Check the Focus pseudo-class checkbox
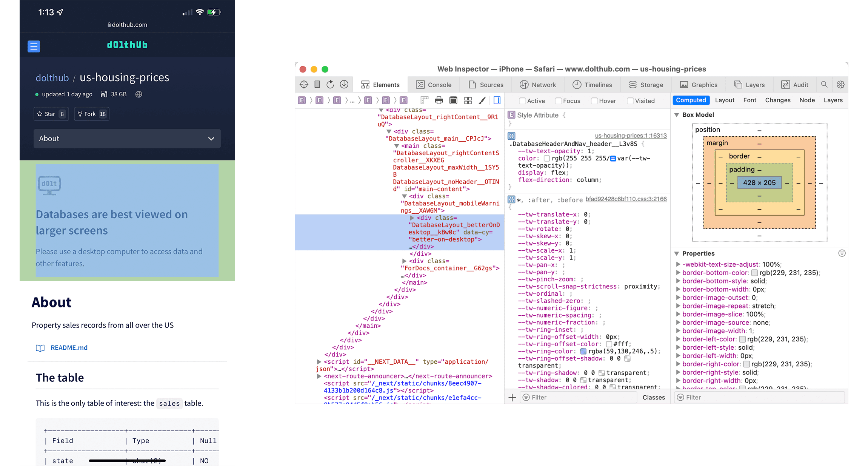Image resolution: width=868 pixels, height=466 pixels. 558,101
